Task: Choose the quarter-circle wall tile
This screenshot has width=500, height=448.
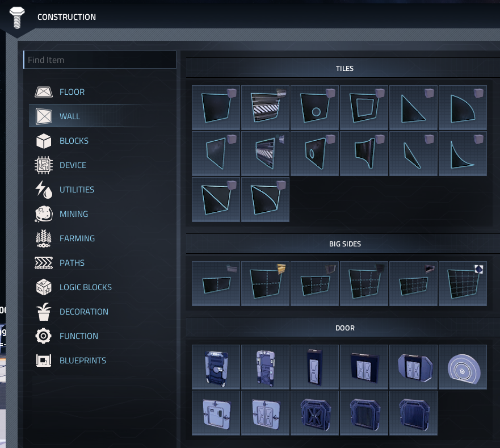Action: (463, 107)
